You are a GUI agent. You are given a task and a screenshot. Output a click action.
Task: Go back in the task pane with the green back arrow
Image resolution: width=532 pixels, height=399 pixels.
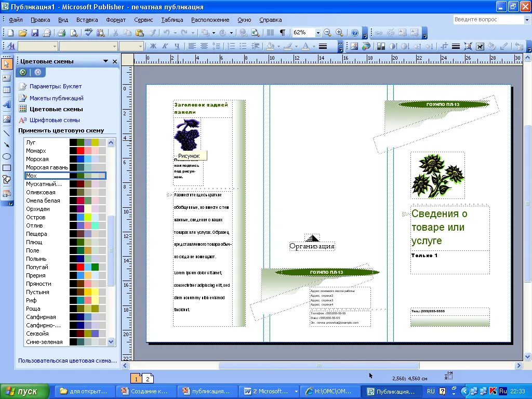point(23,72)
